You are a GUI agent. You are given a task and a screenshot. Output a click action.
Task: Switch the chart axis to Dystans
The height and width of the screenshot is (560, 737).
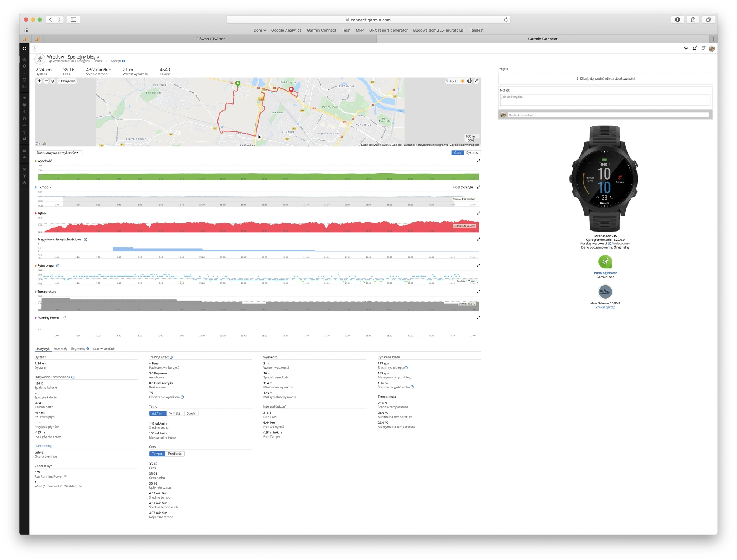pyautogui.click(x=472, y=153)
